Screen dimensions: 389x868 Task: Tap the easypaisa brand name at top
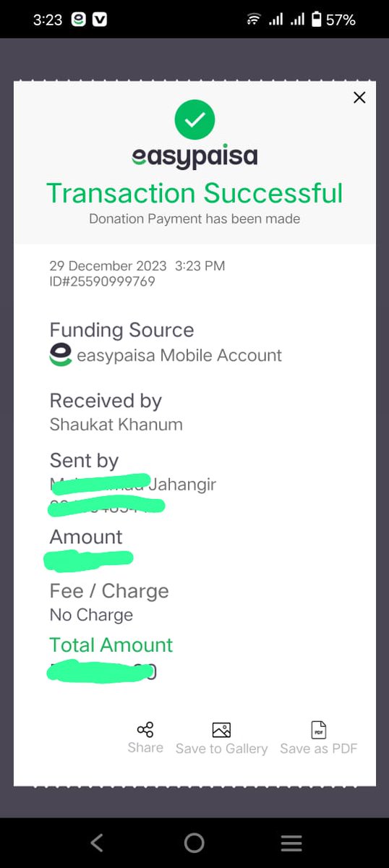coord(194,156)
